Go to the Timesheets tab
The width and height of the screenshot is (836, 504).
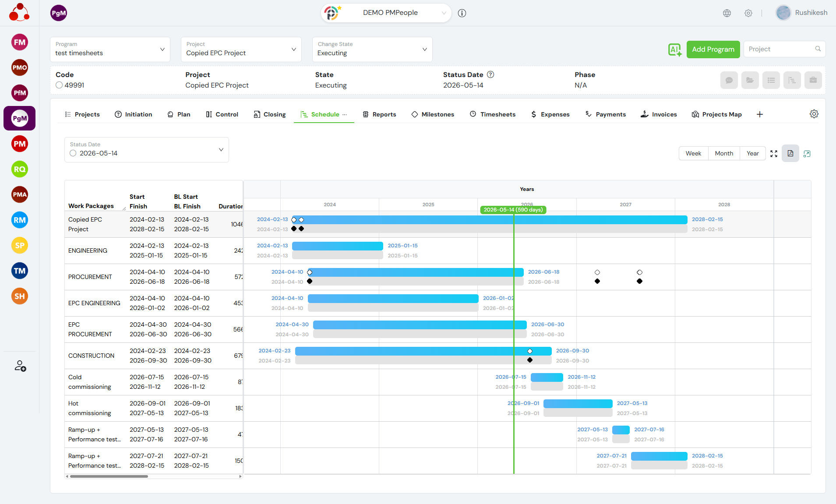(493, 115)
